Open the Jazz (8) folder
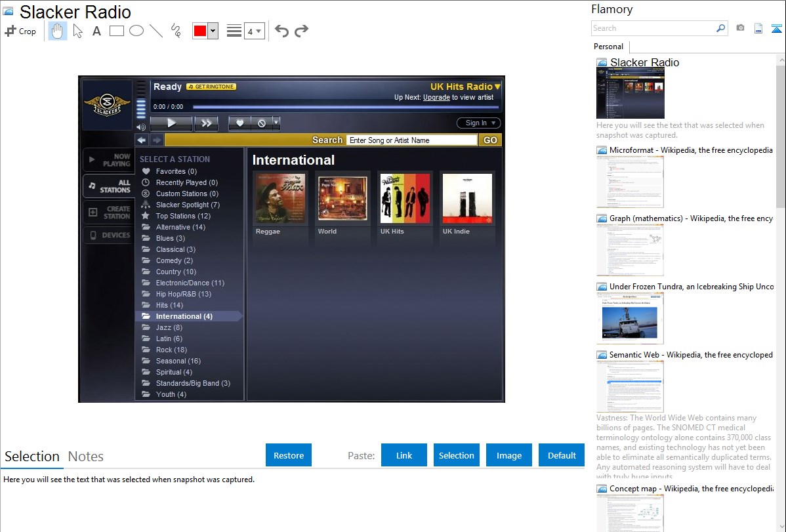Image resolution: width=786 pixels, height=532 pixels. pos(190,327)
